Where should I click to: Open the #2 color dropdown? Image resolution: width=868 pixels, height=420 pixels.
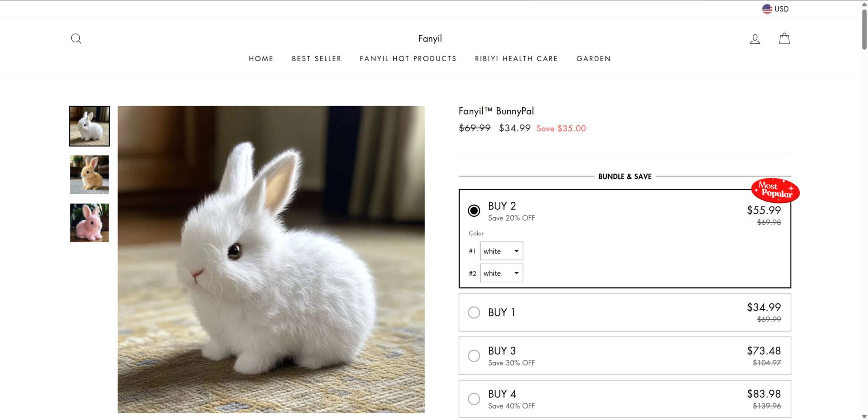501,273
